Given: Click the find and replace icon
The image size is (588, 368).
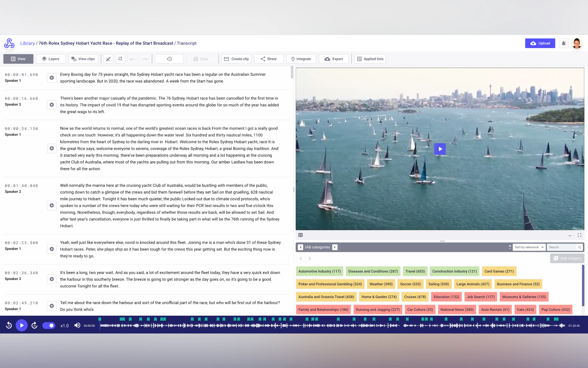Looking at the screenshot, I should point(120,59).
